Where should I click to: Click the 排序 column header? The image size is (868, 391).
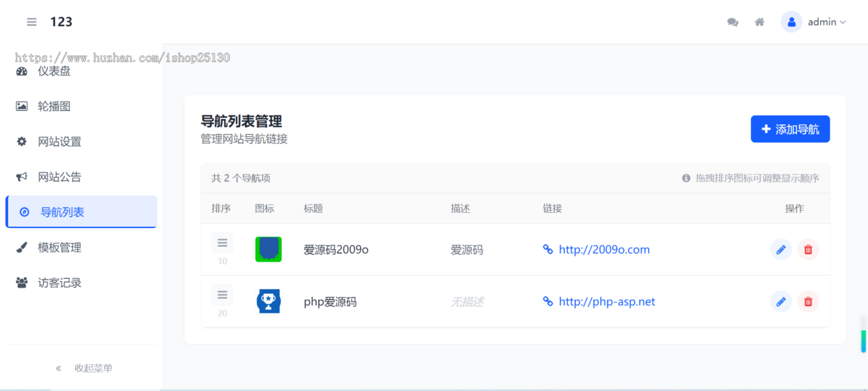tap(221, 209)
